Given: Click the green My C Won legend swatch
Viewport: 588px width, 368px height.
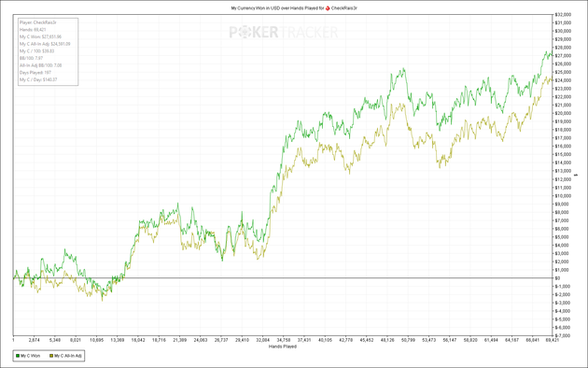Looking at the screenshot, I should (x=18, y=356).
